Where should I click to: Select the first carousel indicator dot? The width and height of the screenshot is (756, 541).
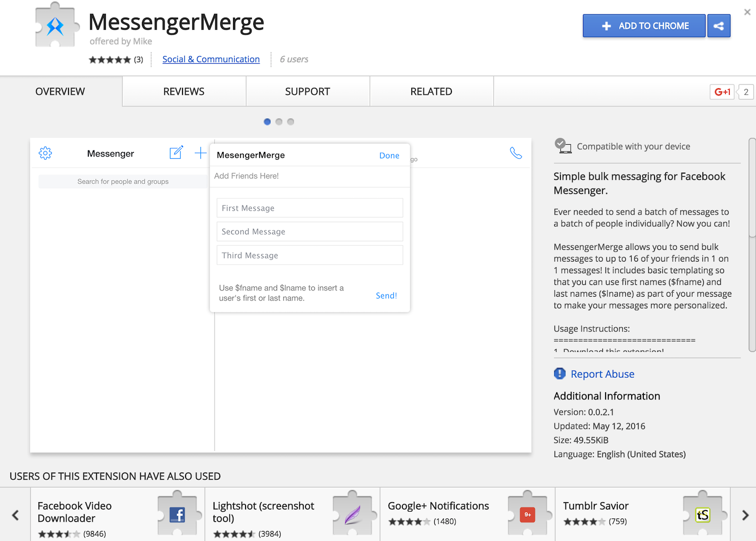point(267,121)
